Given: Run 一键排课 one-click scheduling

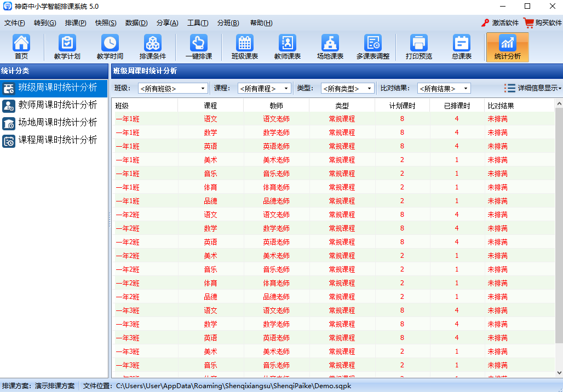Looking at the screenshot, I should tap(198, 47).
